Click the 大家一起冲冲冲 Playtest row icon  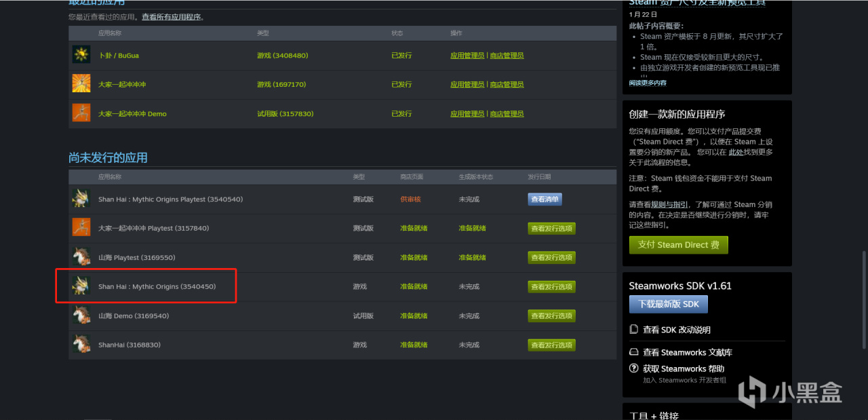[x=81, y=228]
